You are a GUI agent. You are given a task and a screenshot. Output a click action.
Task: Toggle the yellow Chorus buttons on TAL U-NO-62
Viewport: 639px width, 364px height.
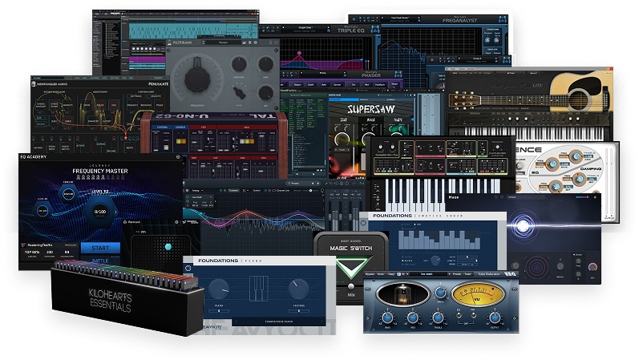180,141
